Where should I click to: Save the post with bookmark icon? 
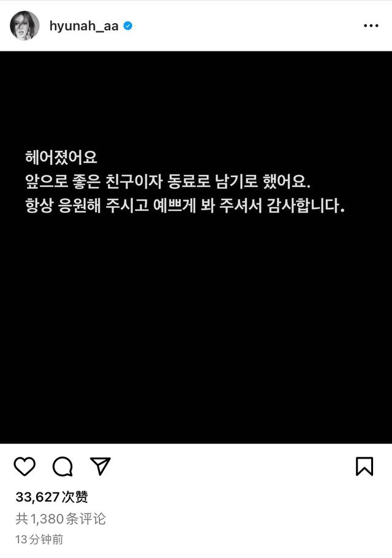point(364,467)
